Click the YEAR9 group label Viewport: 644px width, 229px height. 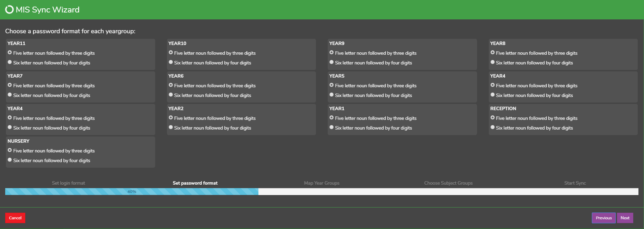337,43
